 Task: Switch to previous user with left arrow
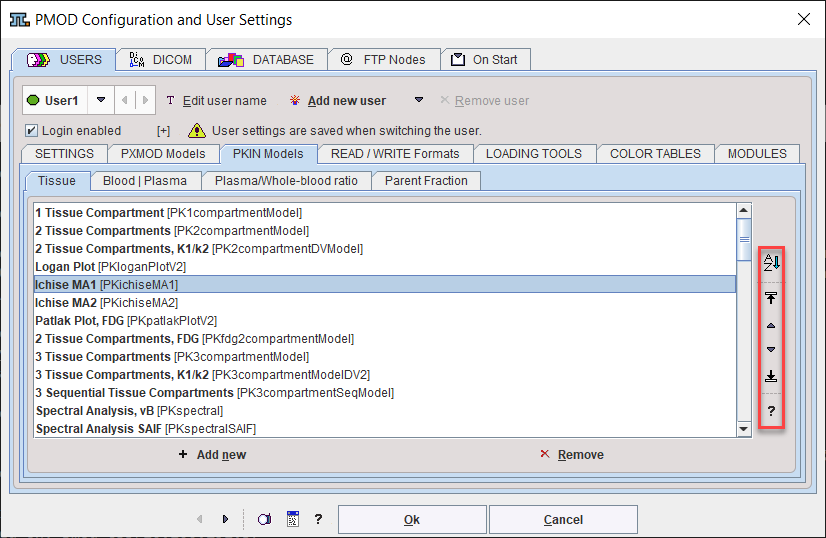pos(125,100)
